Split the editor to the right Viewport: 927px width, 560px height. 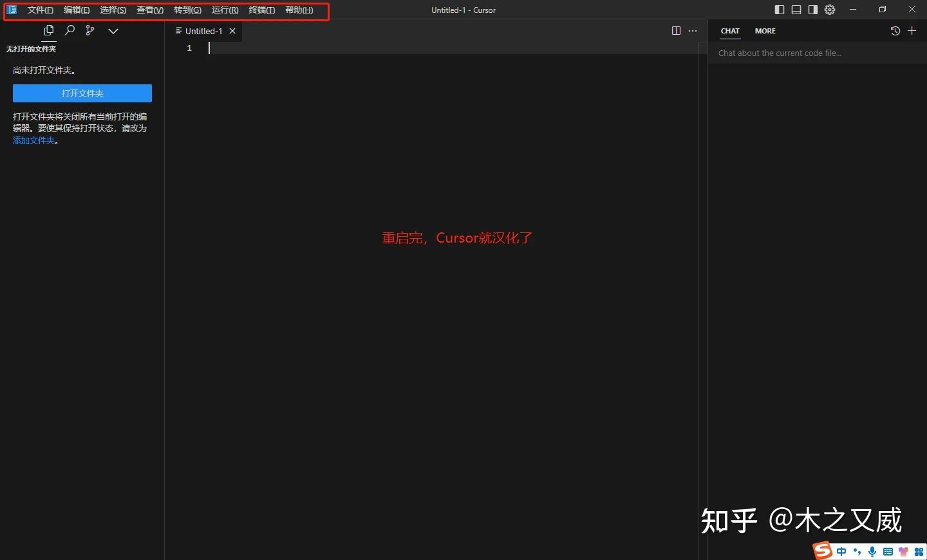click(x=676, y=31)
